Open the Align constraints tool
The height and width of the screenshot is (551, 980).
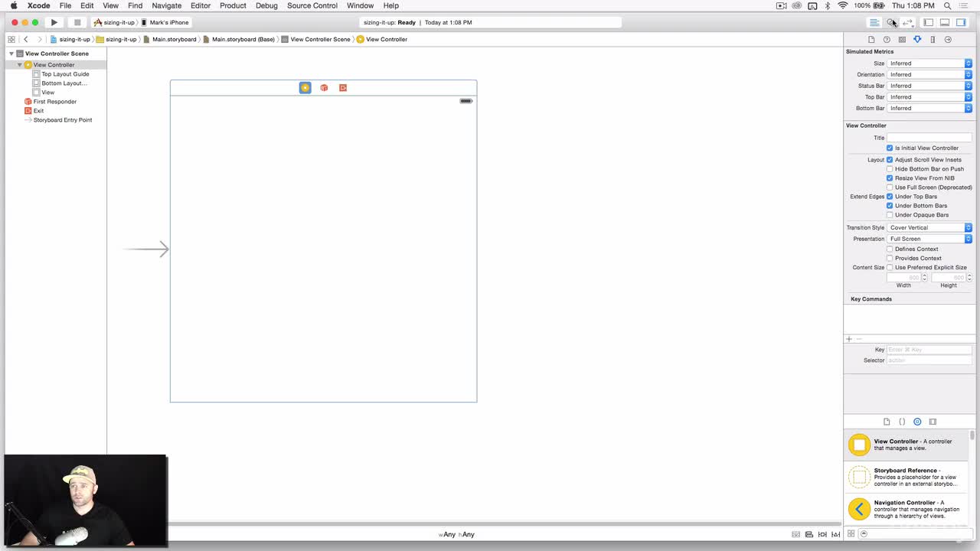(809, 534)
